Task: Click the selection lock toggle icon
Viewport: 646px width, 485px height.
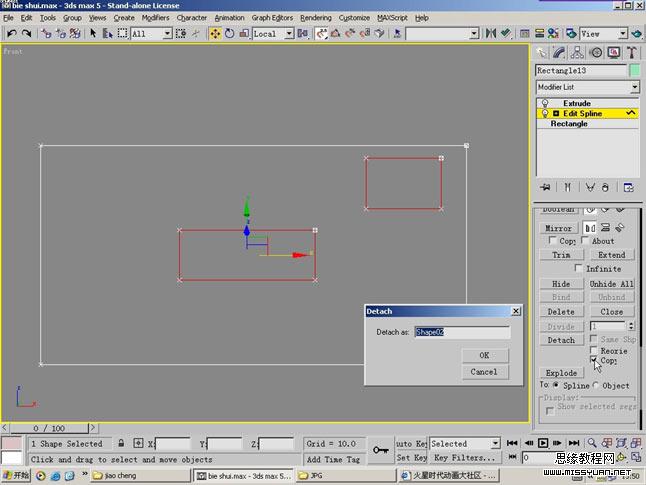Action: [x=121, y=443]
